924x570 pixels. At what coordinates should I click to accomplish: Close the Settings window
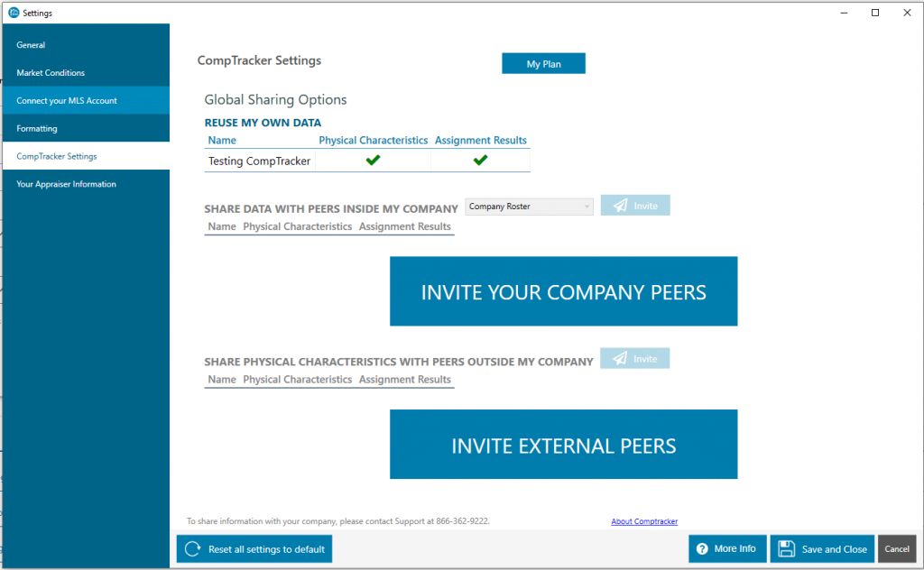tap(907, 13)
